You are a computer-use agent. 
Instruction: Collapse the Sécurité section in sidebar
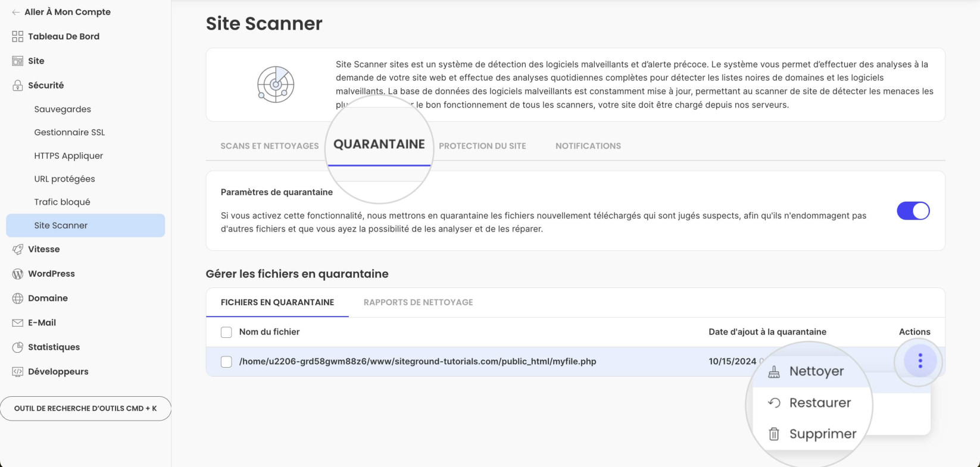coord(46,85)
